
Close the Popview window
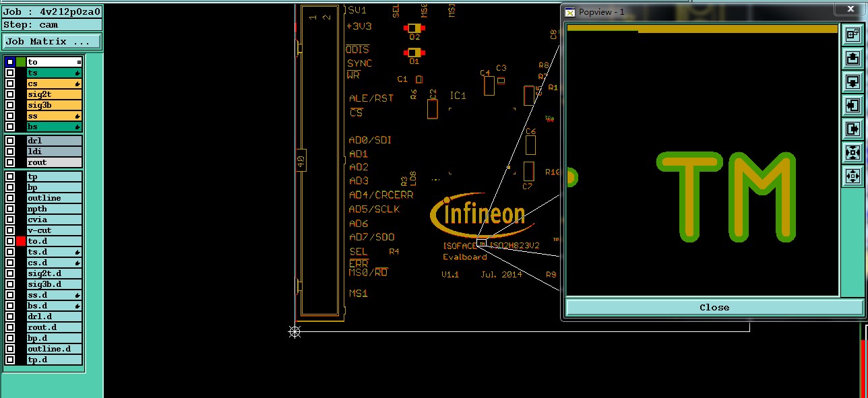click(x=714, y=307)
